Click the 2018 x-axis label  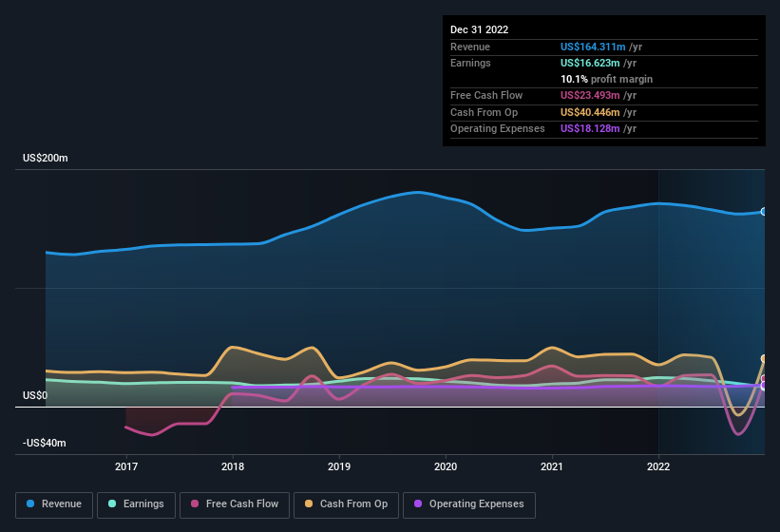[233, 466]
